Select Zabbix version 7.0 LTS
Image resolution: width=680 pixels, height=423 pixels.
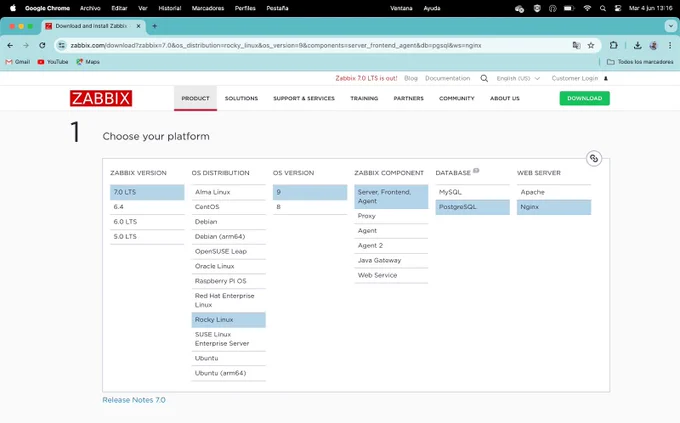pyautogui.click(x=147, y=192)
